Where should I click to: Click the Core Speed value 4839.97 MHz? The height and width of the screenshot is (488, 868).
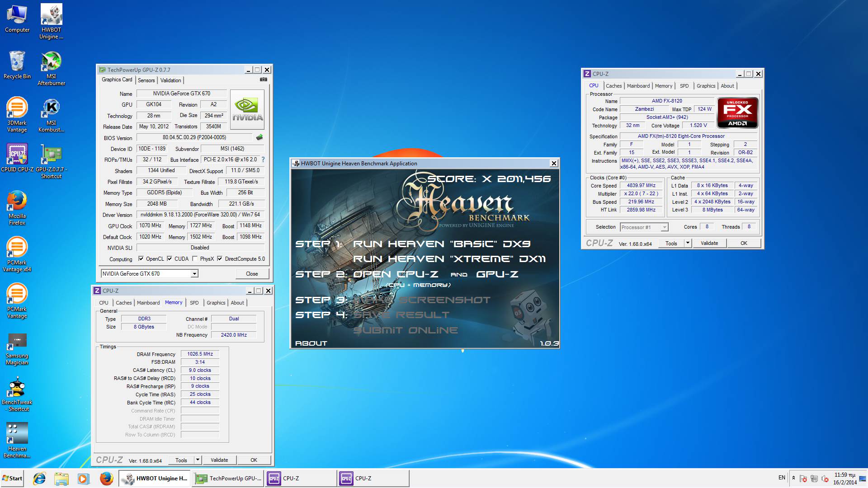click(x=641, y=185)
